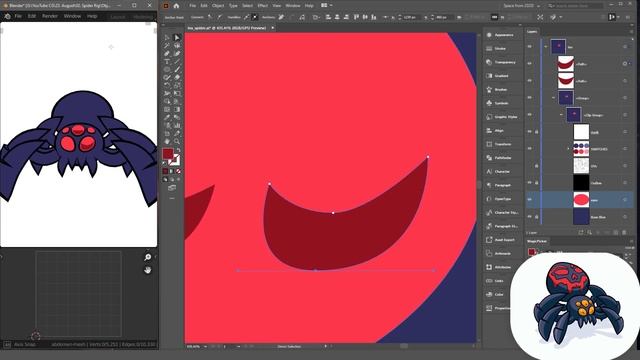The width and height of the screenshot is (640, 360).
Task: Open Blender Render menu
Action: coord(50,16)
